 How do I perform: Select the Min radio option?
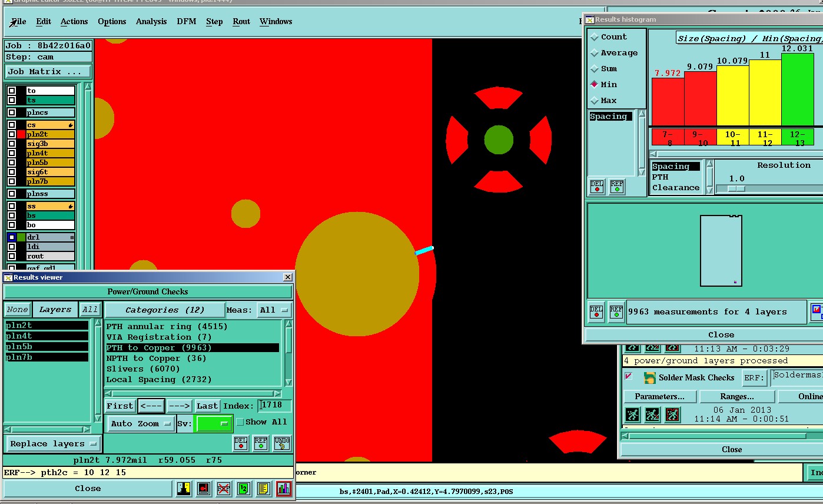(x=595, y=84)
